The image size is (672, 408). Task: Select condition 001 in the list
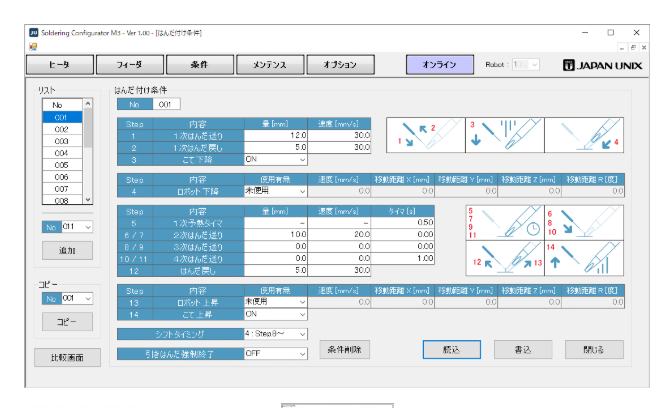pos(62,117)
